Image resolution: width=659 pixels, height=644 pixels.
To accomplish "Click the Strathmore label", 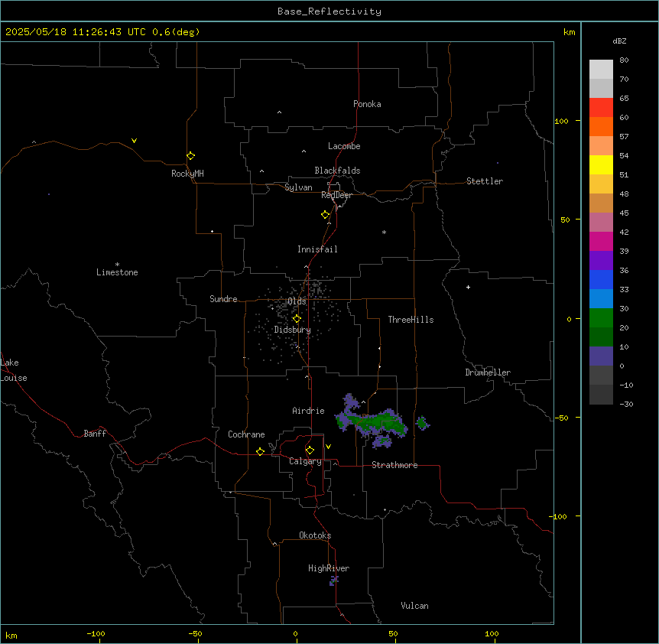I will point(394,465).
